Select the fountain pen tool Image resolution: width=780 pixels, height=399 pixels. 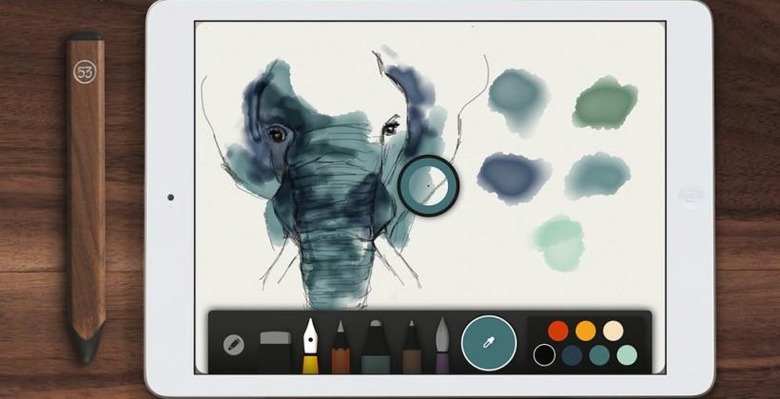click(310, 346)
